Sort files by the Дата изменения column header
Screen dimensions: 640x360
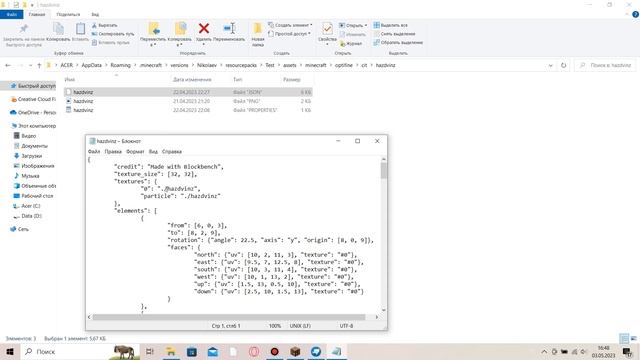[192, 80]
